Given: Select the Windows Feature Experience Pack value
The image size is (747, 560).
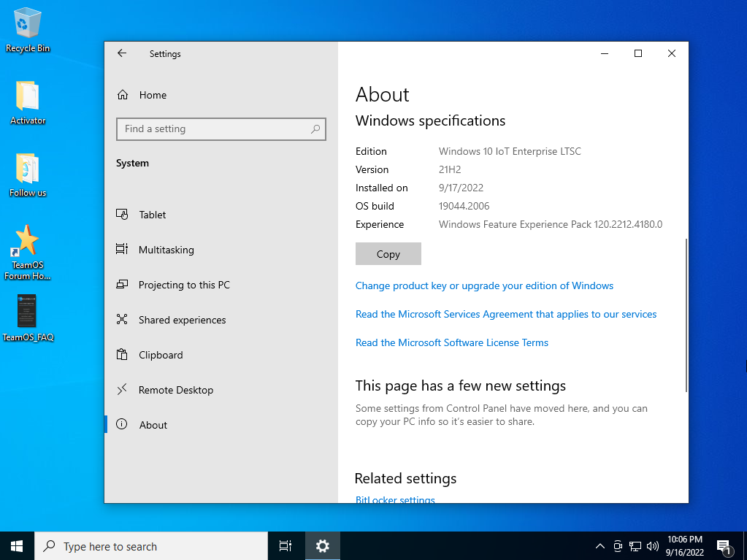Looking at the screenshot, I should [551, 224].
